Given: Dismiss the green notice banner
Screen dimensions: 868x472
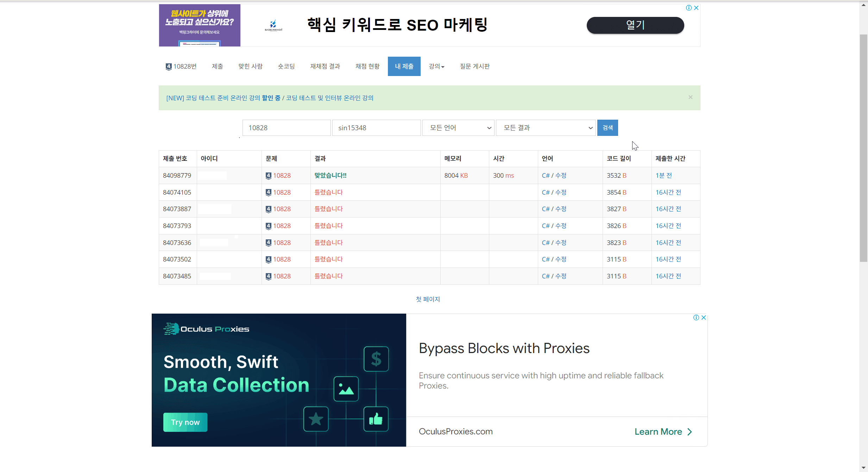Looking at the screenshot, I should (691, 97).
